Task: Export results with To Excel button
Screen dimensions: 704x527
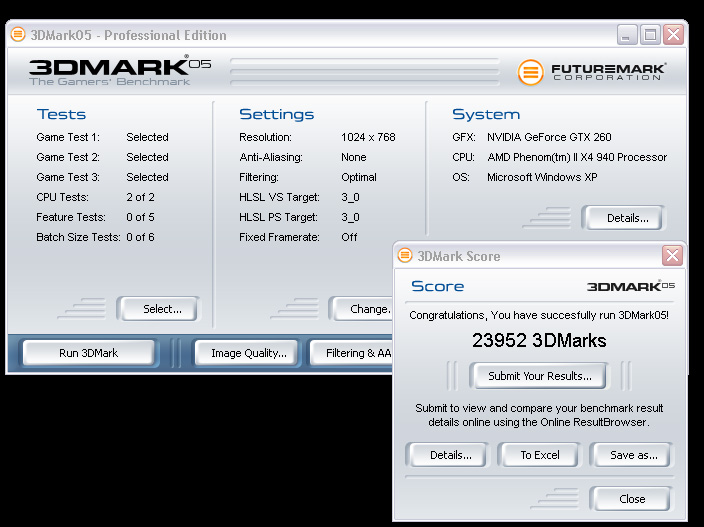Action: point(540,455)
